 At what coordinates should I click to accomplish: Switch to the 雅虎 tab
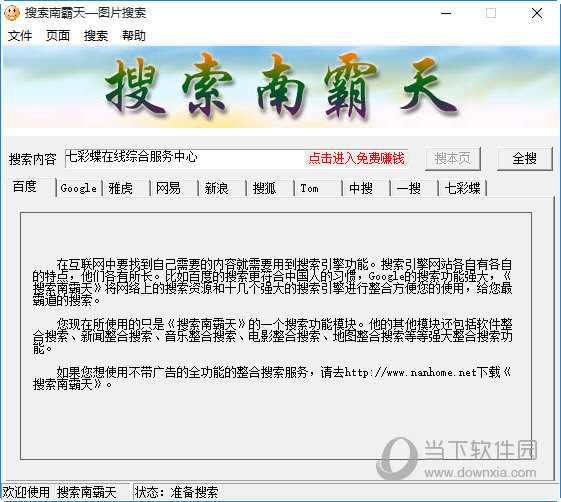126,188
